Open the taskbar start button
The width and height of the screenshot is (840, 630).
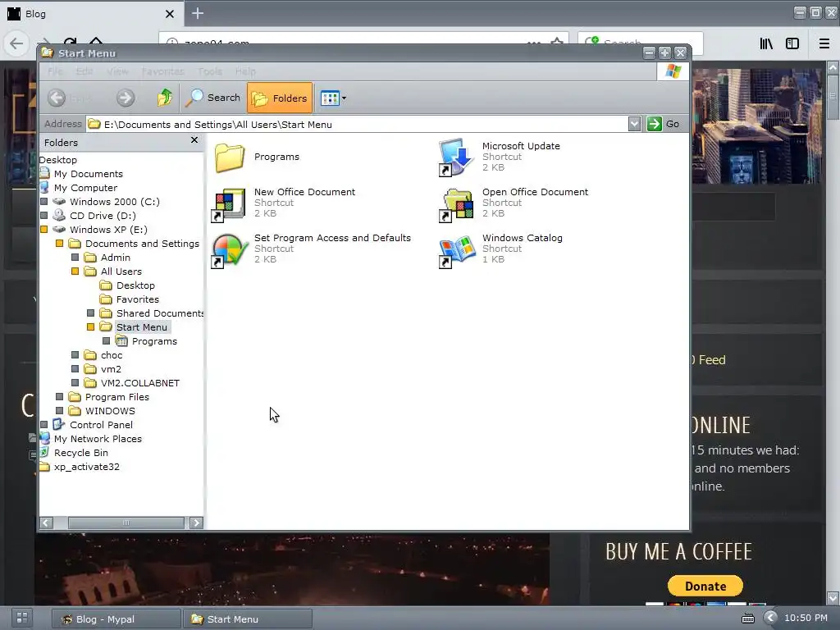22,618
